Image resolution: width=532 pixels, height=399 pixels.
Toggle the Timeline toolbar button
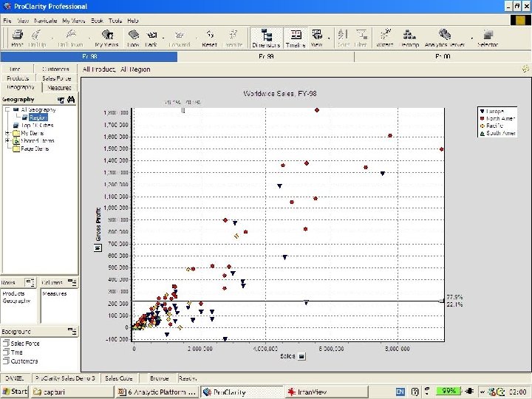pyautogui.click(x=296, y=38)
